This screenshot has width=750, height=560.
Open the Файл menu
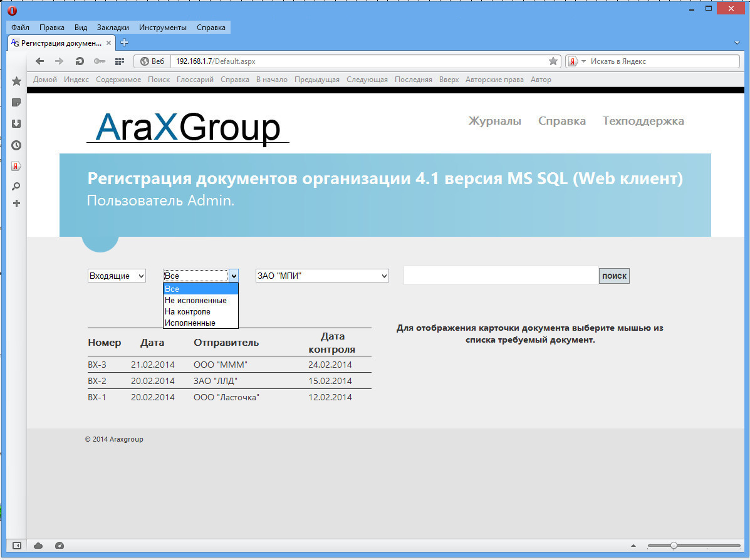[20, 28]
